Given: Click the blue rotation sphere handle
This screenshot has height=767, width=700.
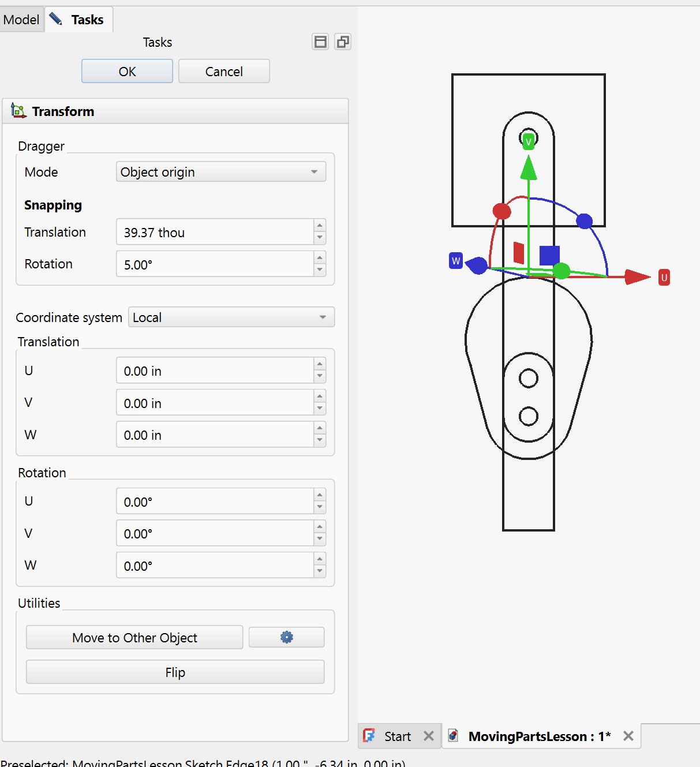Looking at the screenshot, I should [585, 221].
